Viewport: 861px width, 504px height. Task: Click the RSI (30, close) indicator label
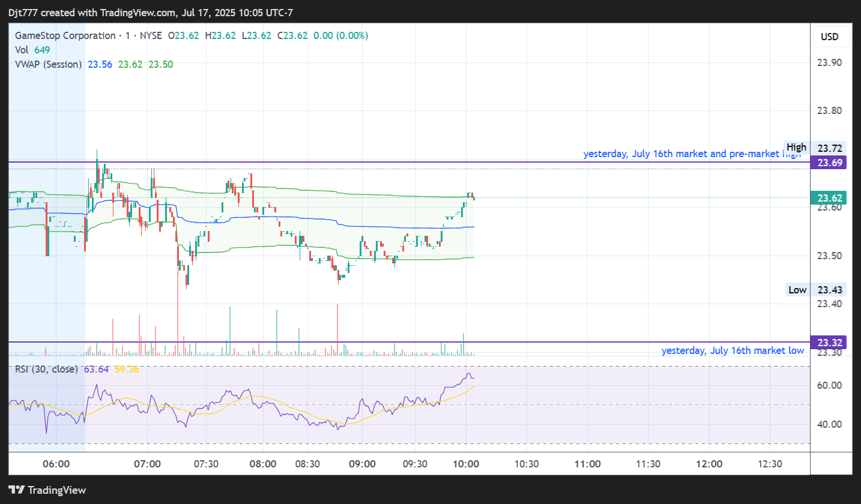click(46, 369)
